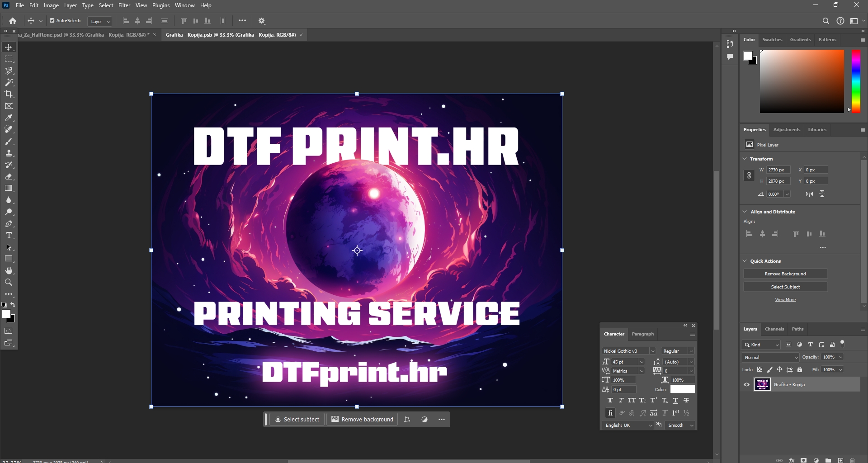Flip horizontal in Transform properties
The width and height of the screenshot is (868, 463).
pos(809,194)
